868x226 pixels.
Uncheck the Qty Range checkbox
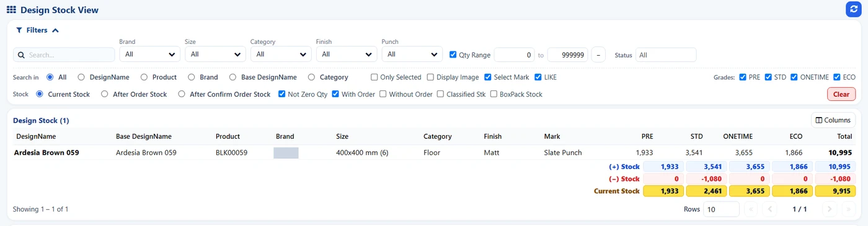point(453,54)
